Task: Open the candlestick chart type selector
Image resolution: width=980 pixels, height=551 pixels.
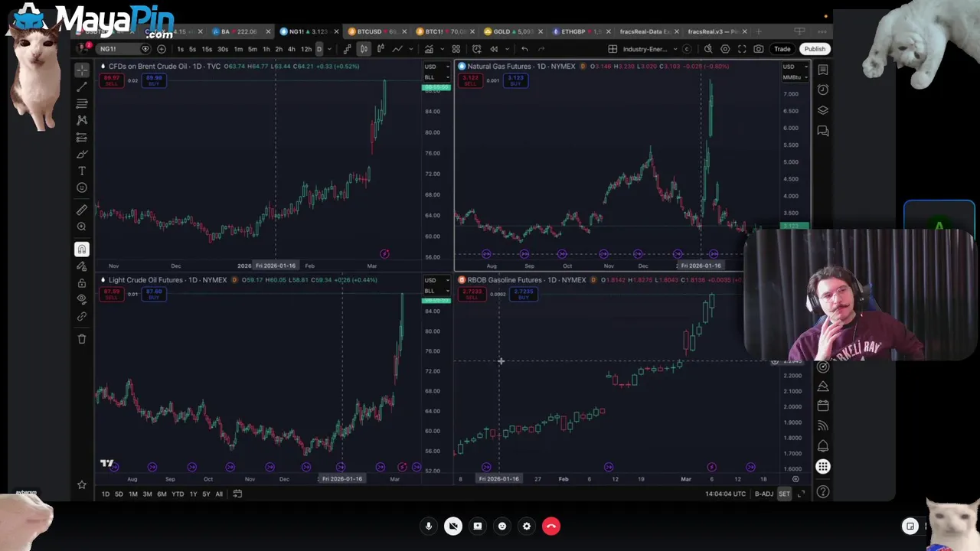Action: click(364, 49)
